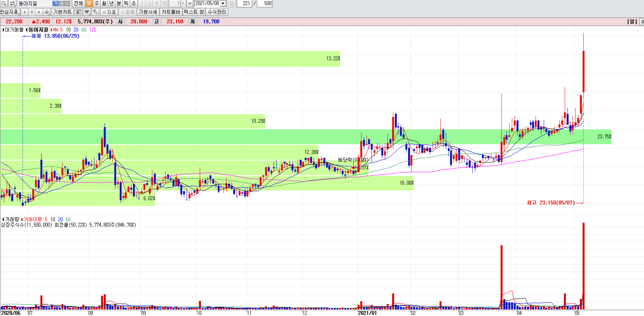Switch to weekly (주) chart period
The height and width of the screenshot is (316, 644).
[97, 3]
